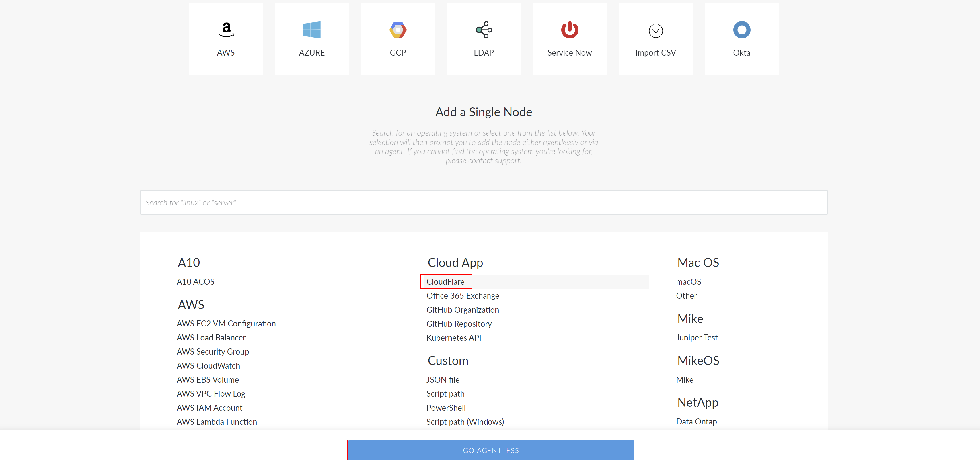Pick AWS Security Group

pos(213,352)
